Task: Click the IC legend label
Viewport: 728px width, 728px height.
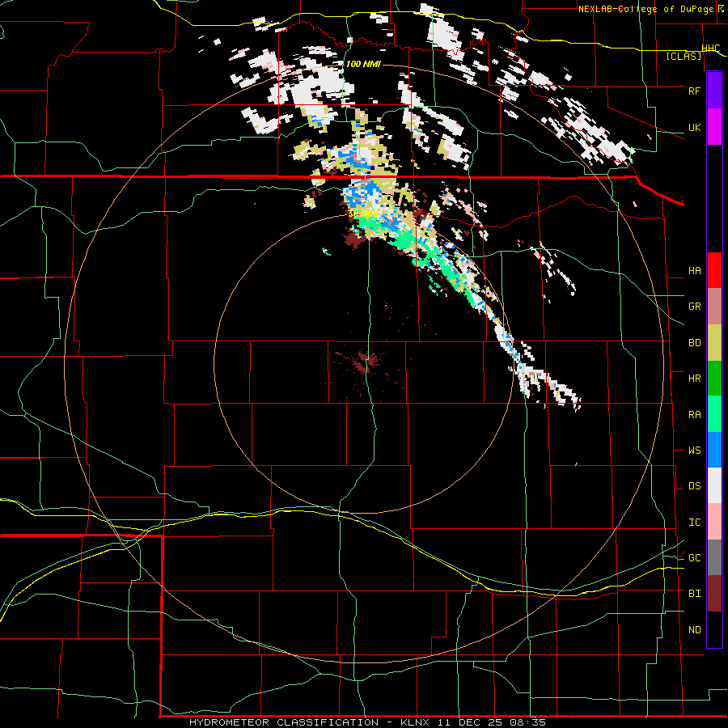Action: (694, 522)
